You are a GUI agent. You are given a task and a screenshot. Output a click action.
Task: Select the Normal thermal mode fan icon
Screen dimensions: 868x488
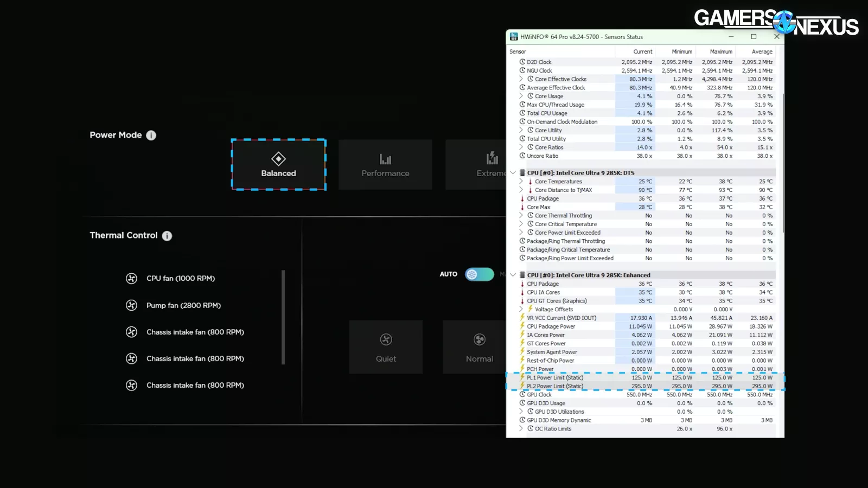pyautogui.click(x=480, y=340)
